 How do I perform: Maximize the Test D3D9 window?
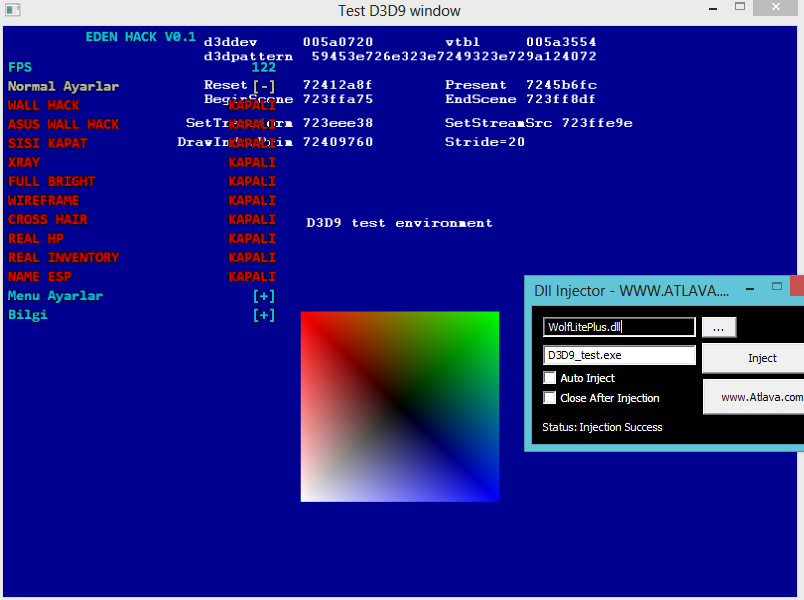pos(739,7)
